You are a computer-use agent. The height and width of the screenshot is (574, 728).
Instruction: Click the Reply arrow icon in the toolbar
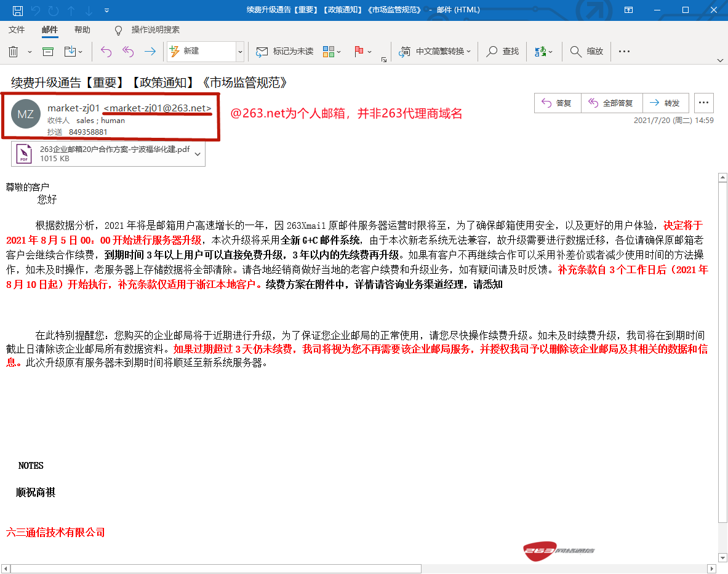tap(106, 52)
